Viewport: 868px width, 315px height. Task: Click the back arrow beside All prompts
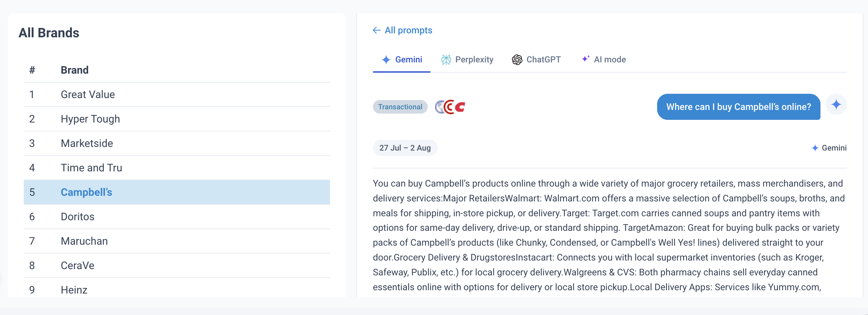click(x=377, y=30)
